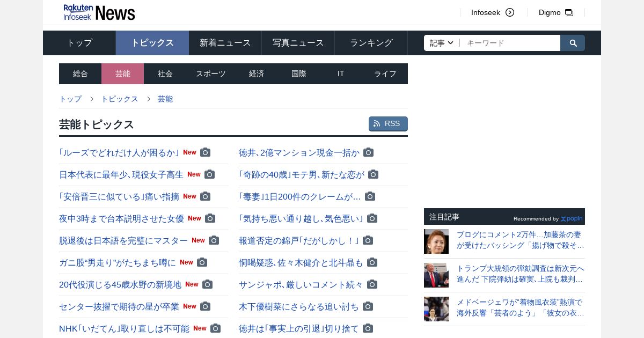Click the popIn recommended logo
Screen dimensions: 644x338
tap(572, 218)
